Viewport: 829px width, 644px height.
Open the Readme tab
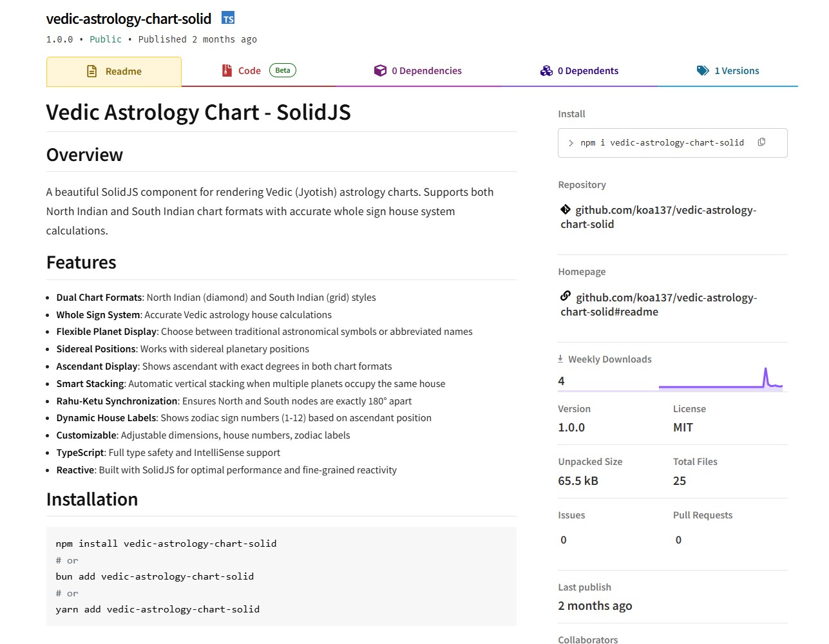pyautogui.click(x=114, y=71)
